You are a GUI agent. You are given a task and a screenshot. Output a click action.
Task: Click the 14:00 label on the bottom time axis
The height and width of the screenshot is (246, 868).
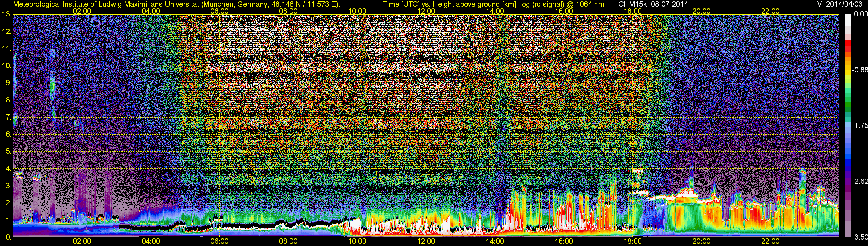point(495,242)
